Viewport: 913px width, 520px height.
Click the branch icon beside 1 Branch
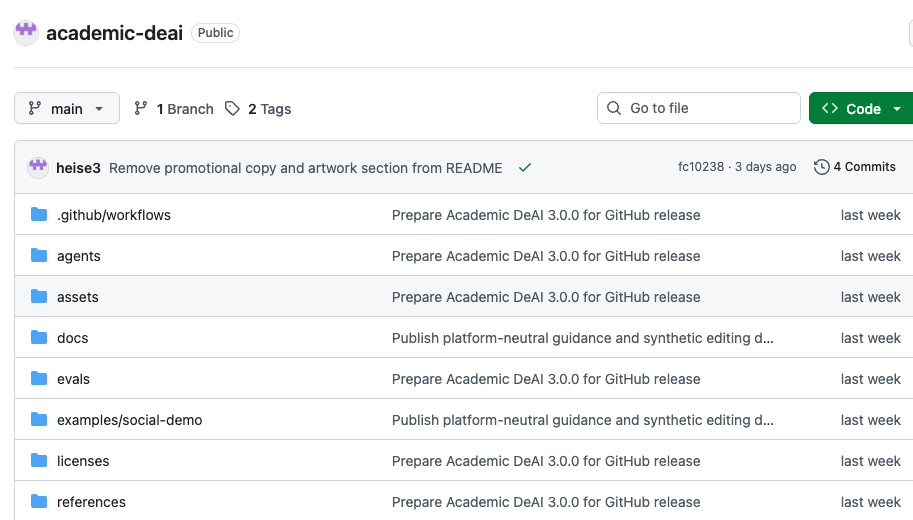point(140,108)
